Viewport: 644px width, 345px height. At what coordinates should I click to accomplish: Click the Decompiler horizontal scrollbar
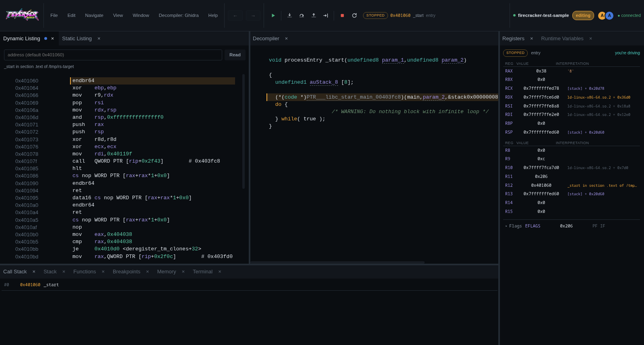(x=337, y=262)
